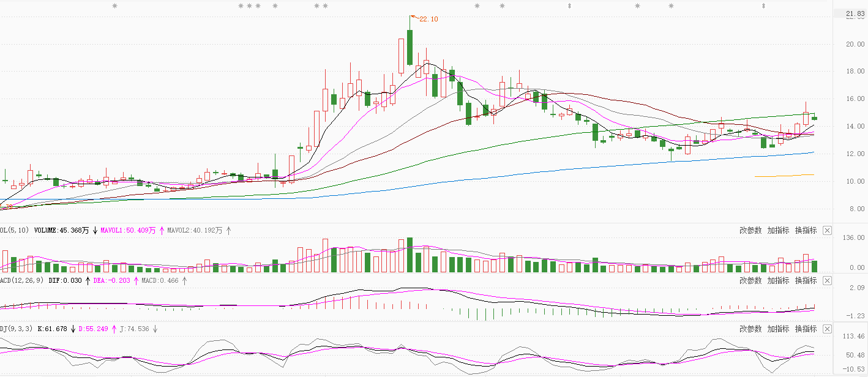The width and height of the screenshot is (868, 377).
Task: Click 改参数 in the MACD panel
Action: [x=750, y=281]
